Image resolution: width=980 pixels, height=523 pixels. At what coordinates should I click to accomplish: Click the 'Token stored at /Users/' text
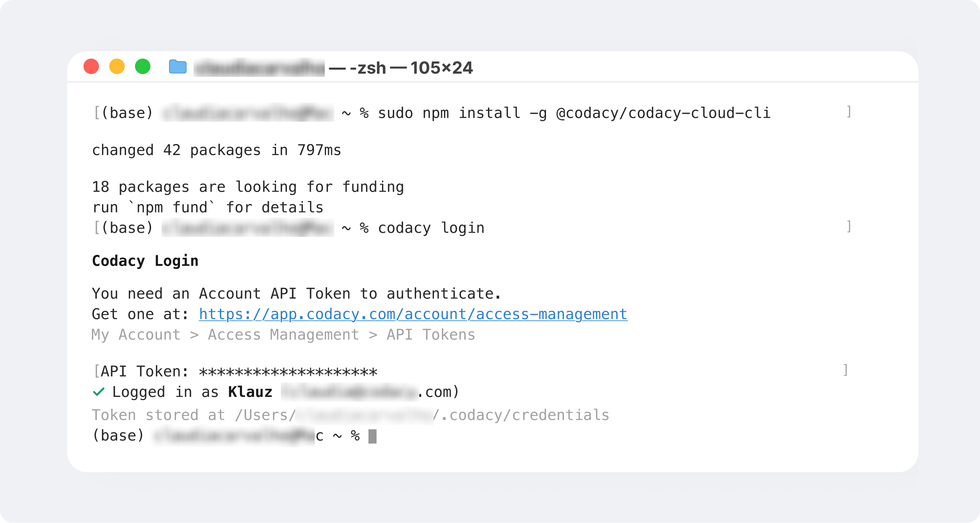click(x=194, y=415)
